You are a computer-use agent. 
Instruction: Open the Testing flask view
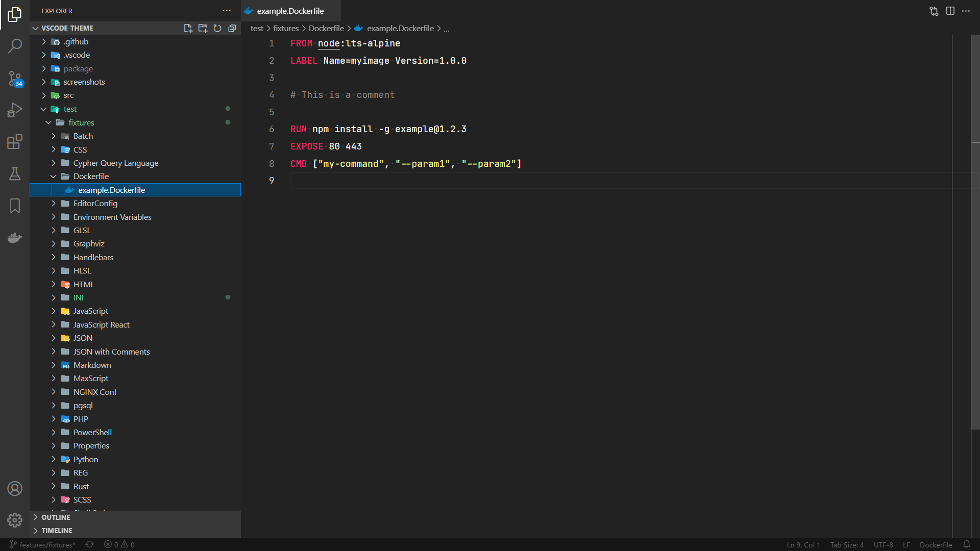(15, 174)
